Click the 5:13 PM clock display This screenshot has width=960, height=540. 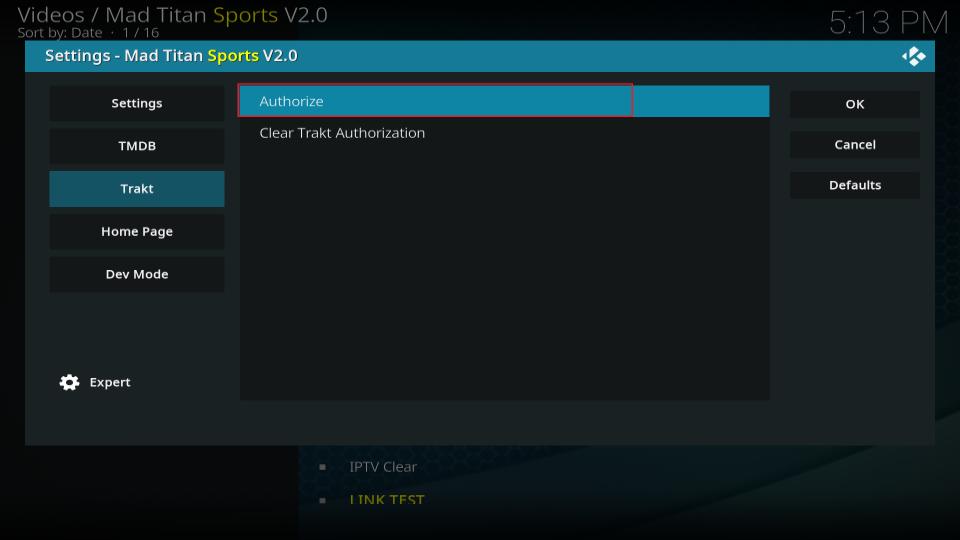(x=888, y=23)
